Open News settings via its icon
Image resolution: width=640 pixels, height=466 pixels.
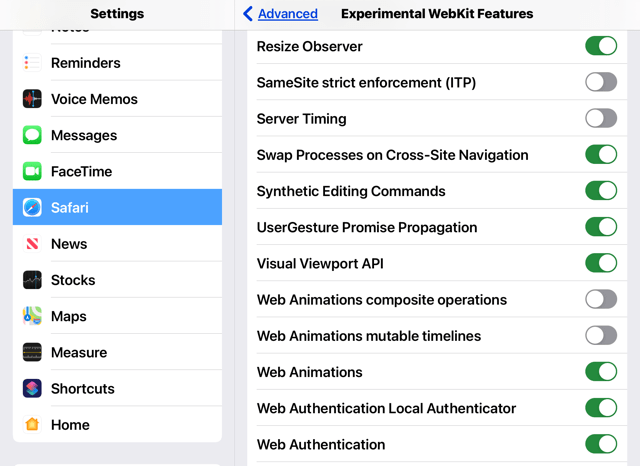coord(32,244)
